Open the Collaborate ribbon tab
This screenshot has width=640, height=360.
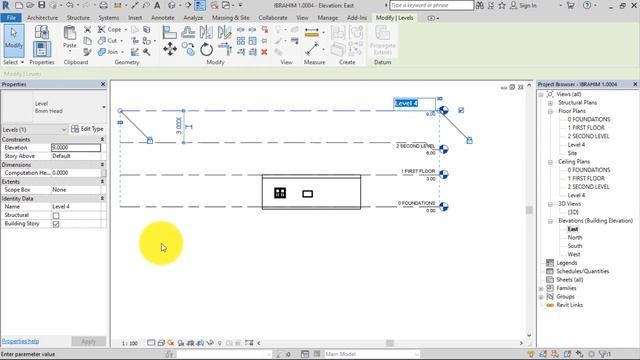(273, 18)
